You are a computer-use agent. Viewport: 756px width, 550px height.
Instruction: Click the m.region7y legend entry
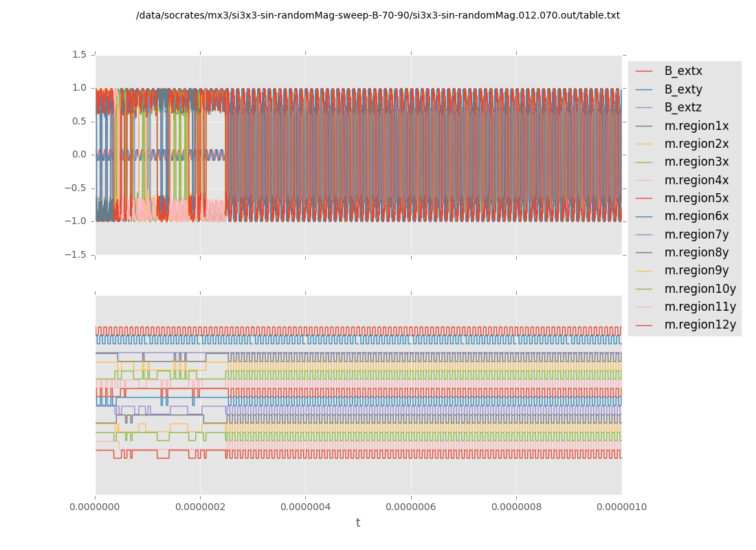click(696, 234)
